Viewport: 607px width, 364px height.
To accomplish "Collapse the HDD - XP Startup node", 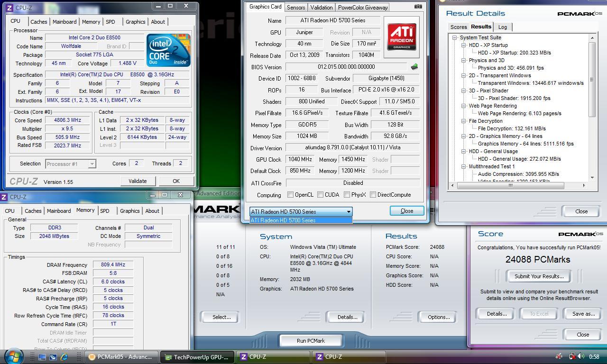I will [x=463, y=45].
